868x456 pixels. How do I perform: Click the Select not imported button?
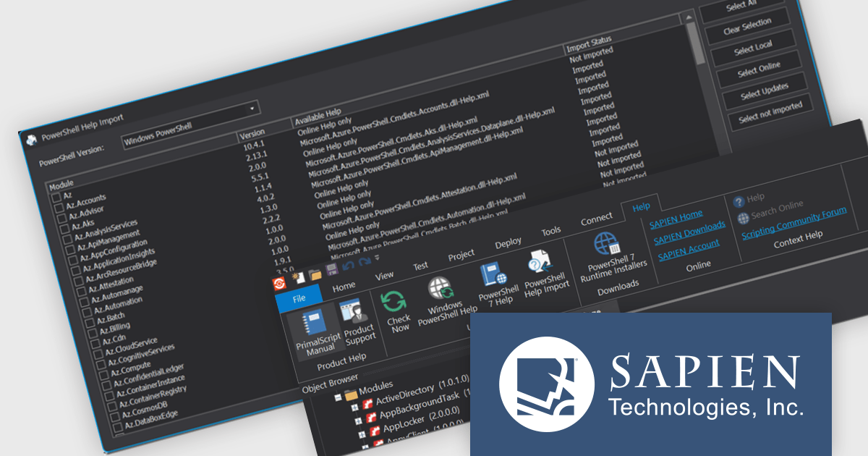pos(770,112)
